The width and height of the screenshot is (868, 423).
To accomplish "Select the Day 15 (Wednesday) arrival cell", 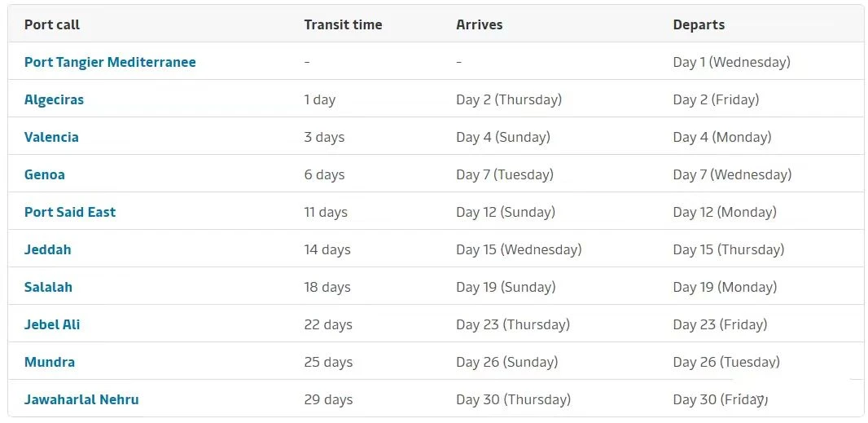I will [519, 249].
